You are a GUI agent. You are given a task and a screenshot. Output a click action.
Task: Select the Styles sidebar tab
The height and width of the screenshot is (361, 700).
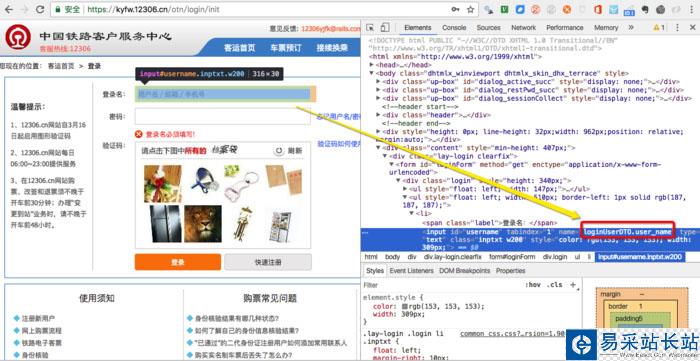375,271
